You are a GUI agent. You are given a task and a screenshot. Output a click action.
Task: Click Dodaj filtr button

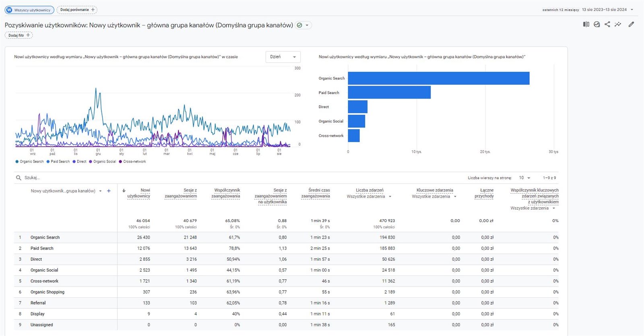[x=19, y=35]
